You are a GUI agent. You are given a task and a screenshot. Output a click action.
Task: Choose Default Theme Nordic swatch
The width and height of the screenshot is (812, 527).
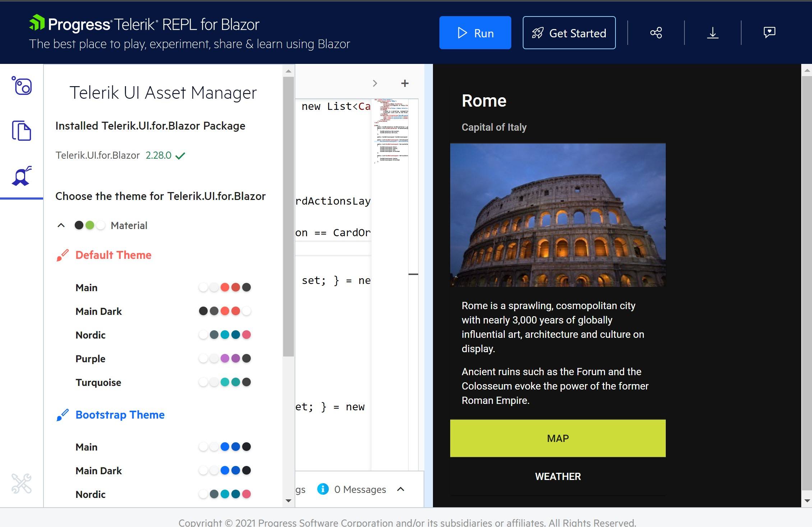pyautogui.click(x=163, y=335)
